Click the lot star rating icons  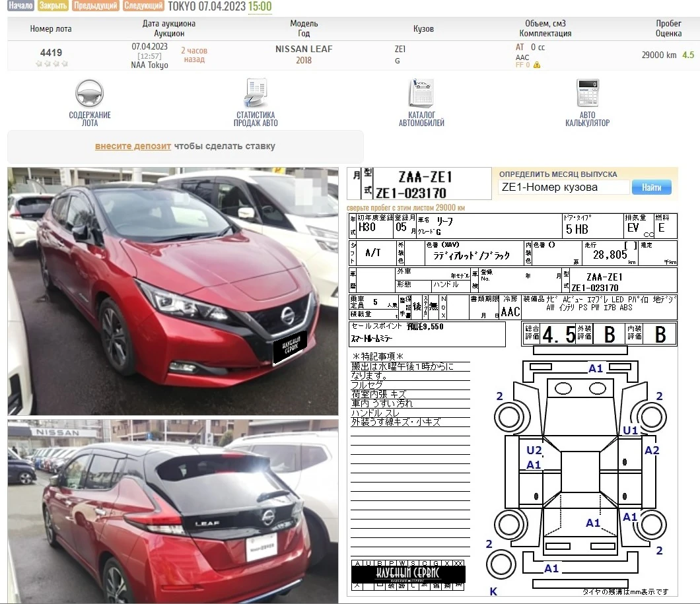[x=52, y=64]
